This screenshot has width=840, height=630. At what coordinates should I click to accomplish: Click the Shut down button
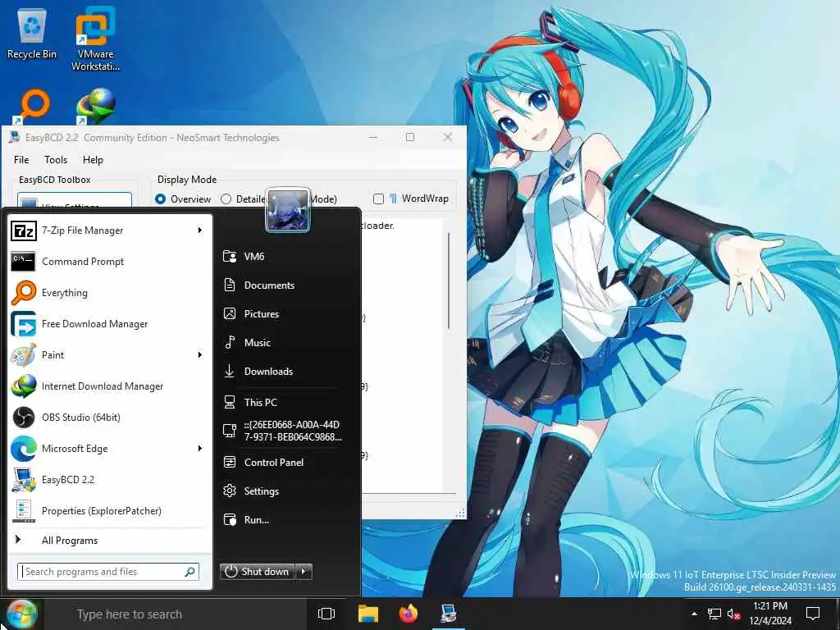click(x=258, y=572)
